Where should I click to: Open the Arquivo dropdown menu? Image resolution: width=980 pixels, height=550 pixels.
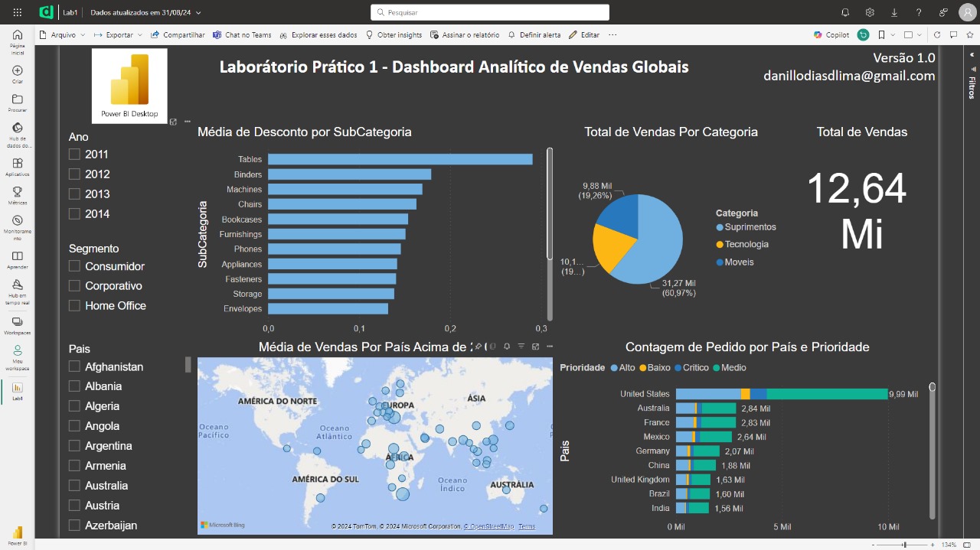(63, 34)
